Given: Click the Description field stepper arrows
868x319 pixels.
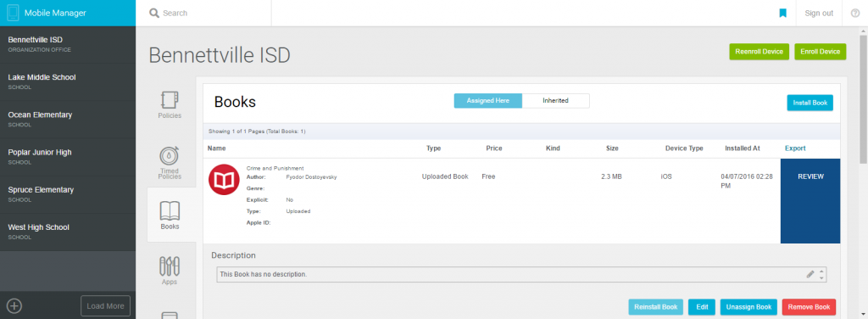Looking at the screenshot, I should [x=821, y=274].
